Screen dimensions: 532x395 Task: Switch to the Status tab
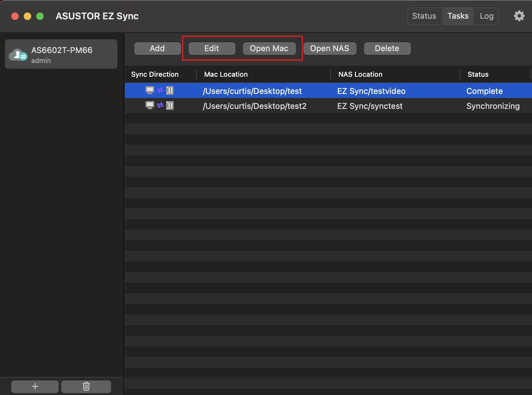click(x=424, y=16)
